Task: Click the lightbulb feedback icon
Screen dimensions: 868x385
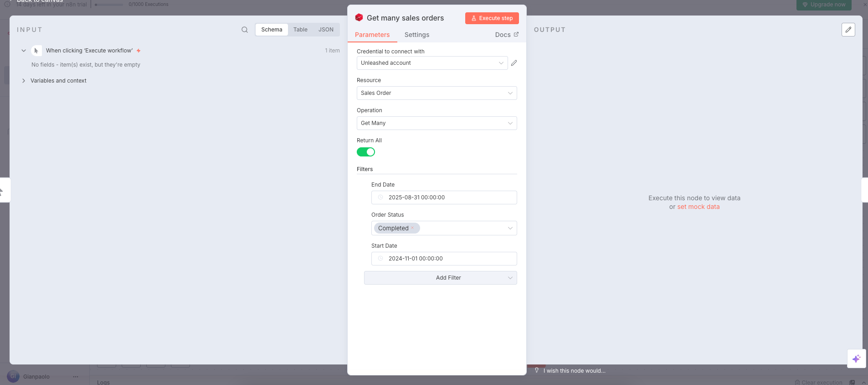Action: coord(537,370)
